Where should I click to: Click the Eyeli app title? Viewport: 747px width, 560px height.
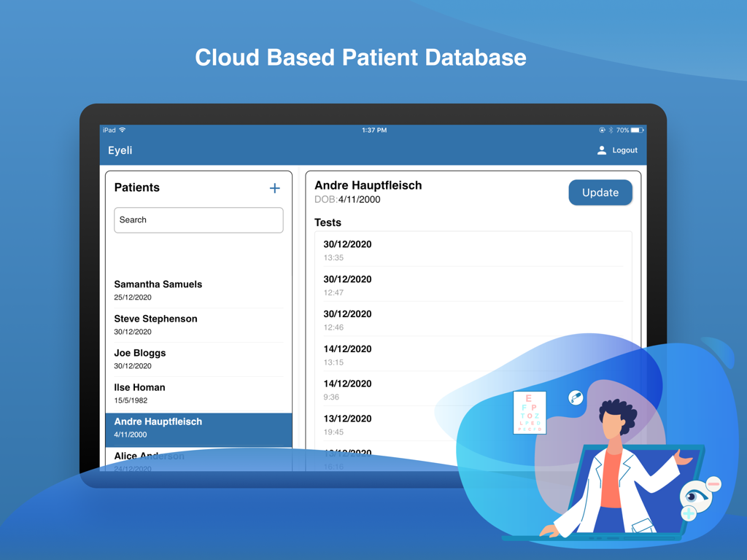tap(120, 150)
